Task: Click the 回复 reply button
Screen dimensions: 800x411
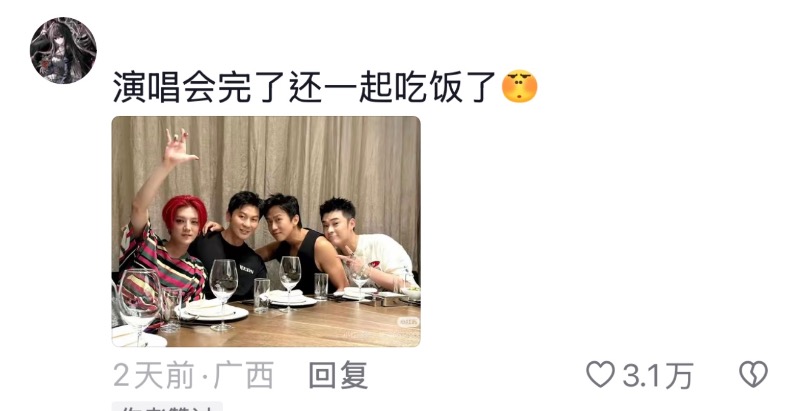Action: (x=338, y=375)
